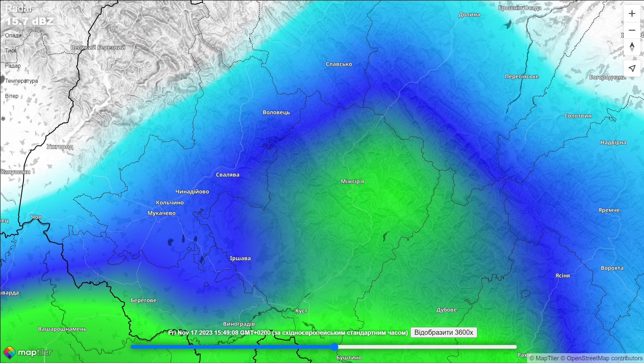Select the Температура layer
644x363 pixels.
click(x=22, y=81)
